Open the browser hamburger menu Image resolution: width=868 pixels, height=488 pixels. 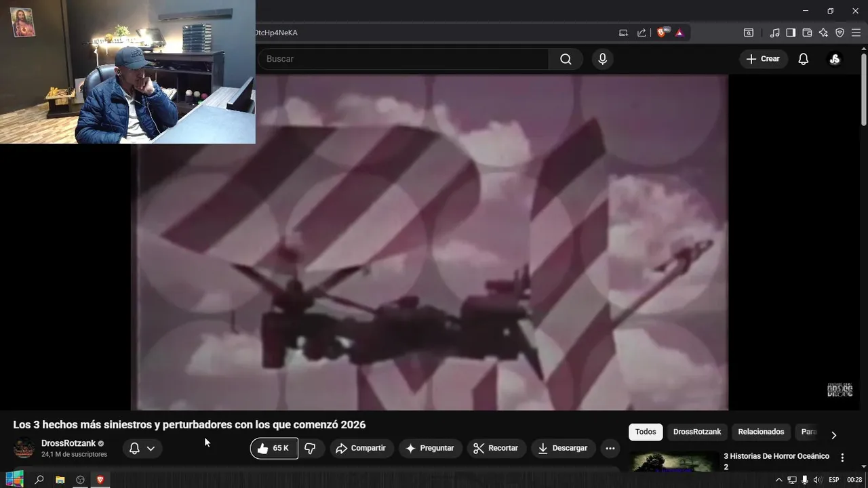click(x=856, y=33)
